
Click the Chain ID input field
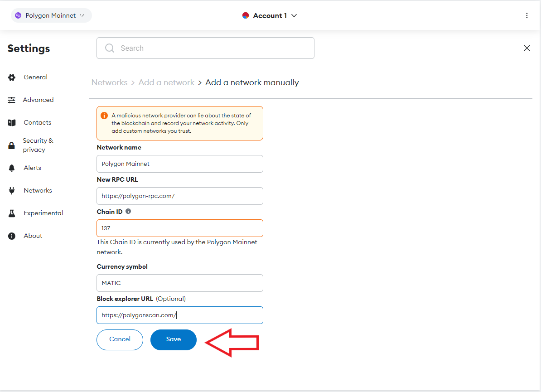pyautogui.click(x=180, y=228)
